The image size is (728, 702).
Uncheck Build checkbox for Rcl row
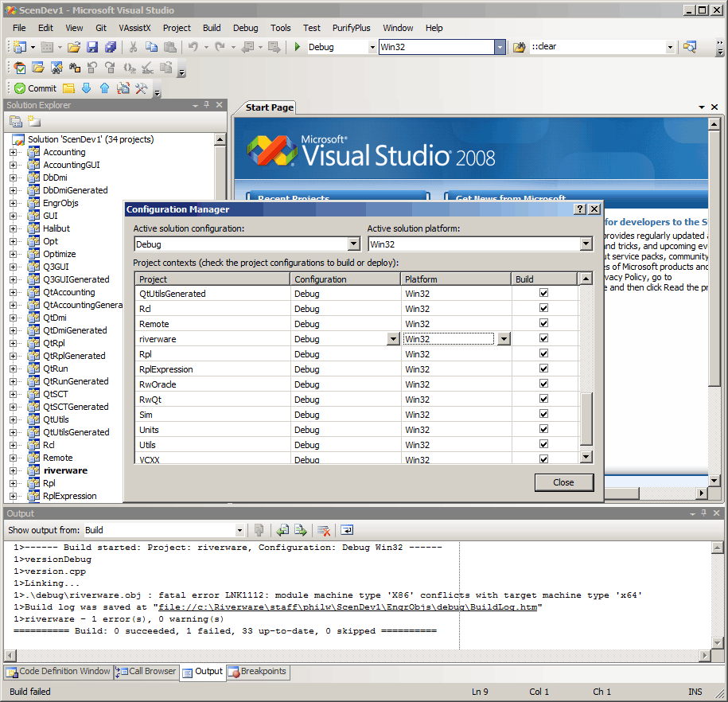tap(543, 308)
